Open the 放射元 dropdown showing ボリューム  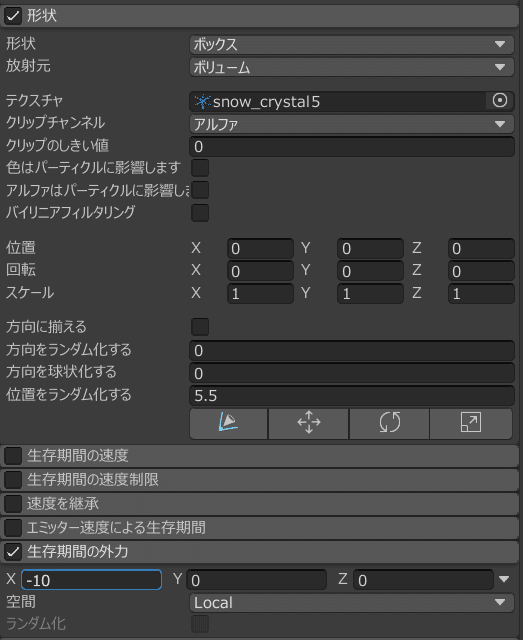point(352,67)
